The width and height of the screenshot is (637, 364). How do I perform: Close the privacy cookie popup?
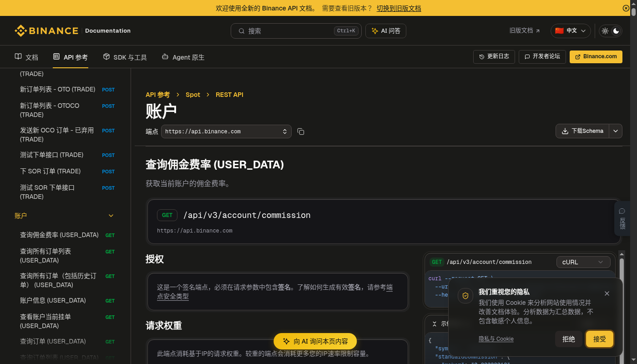tap(607, 293)
